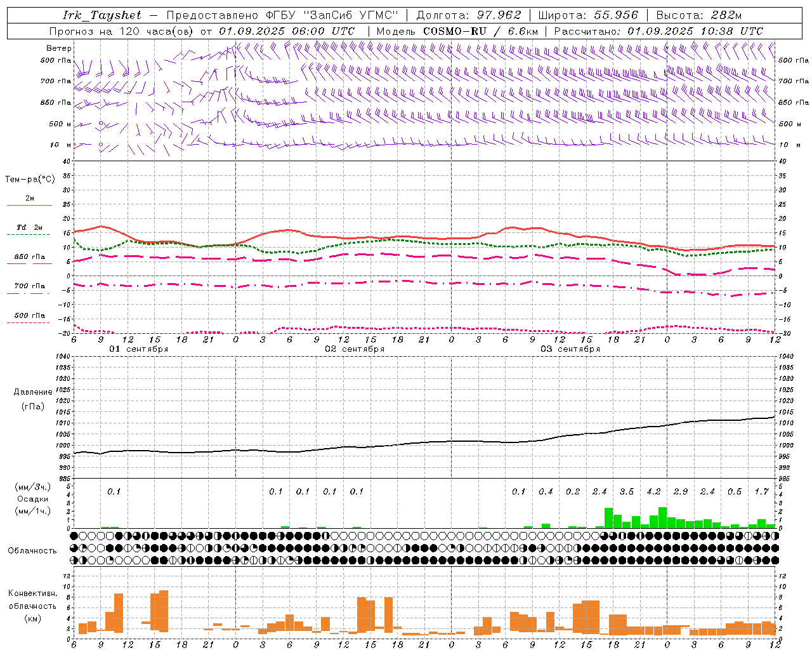Click the 0.2 precipitation total value
This screenshot has height=650, width=812.
click(573, 492)
